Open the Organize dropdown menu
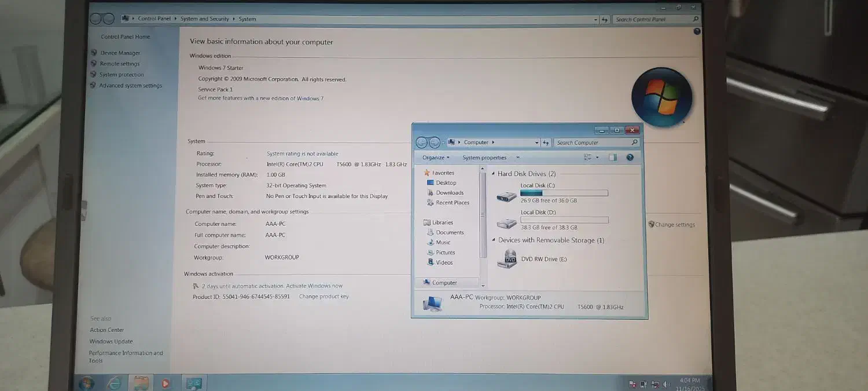Screen dimensions: 868x391 click(436, 158)
